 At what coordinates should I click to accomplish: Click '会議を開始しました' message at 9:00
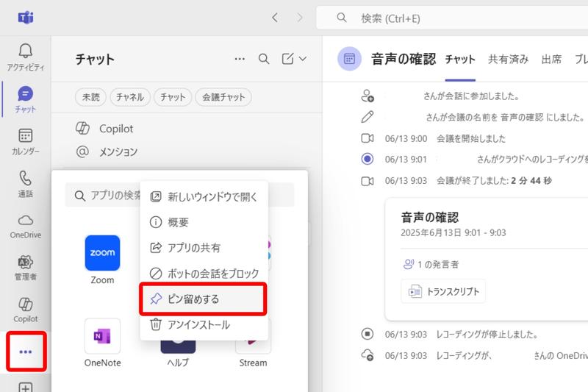click(471, 139)
